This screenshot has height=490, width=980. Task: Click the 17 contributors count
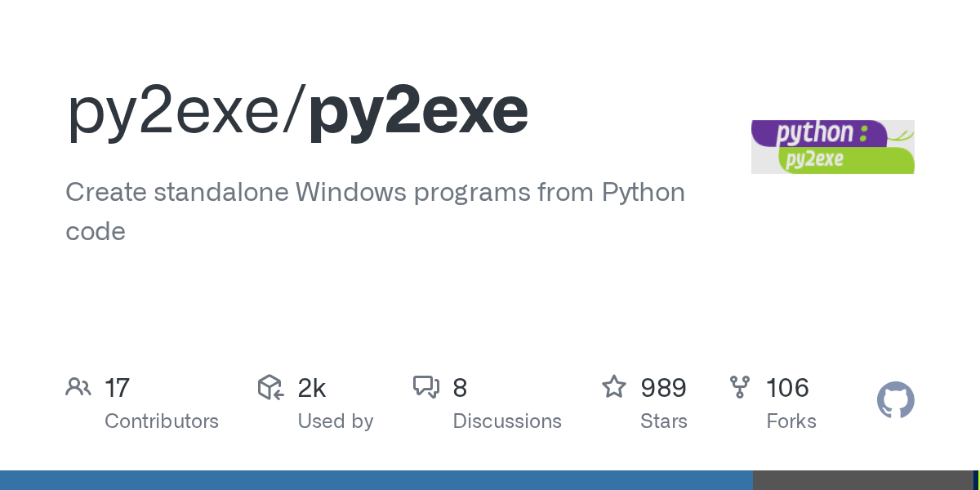pos(118,388)
